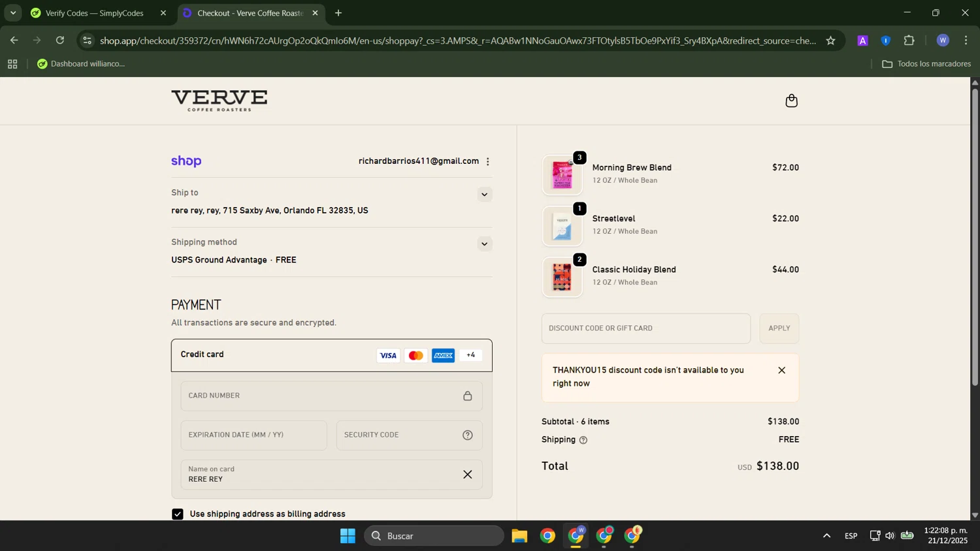
Task: Click the Shop Pay logo
Action: pyautogui.click(x=186, y=161)
